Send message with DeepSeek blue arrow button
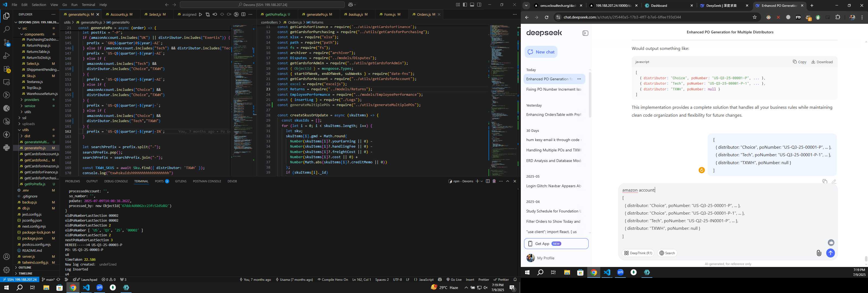868x293 pixels. tap(831, 253)
